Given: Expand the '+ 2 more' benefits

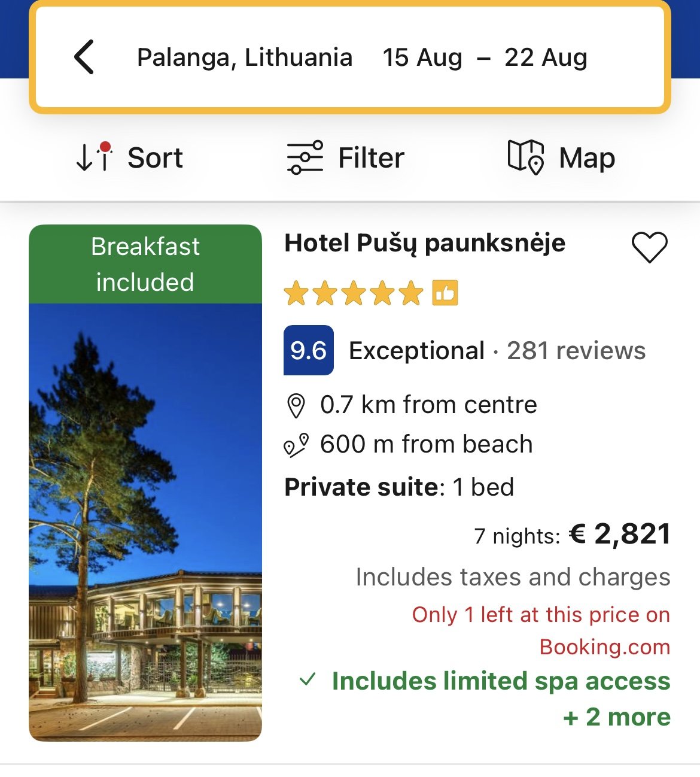Looking at the screenshot, I should click(616, 717).
